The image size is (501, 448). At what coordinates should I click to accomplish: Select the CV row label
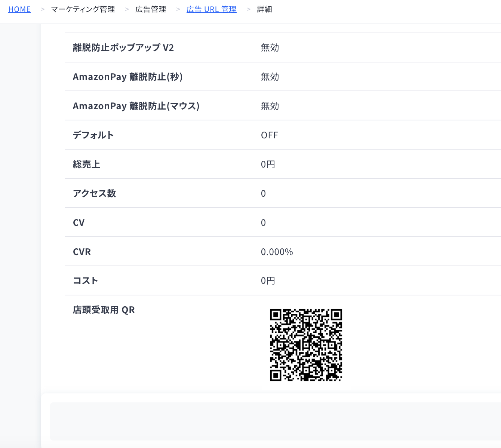[x=79, y=223]
